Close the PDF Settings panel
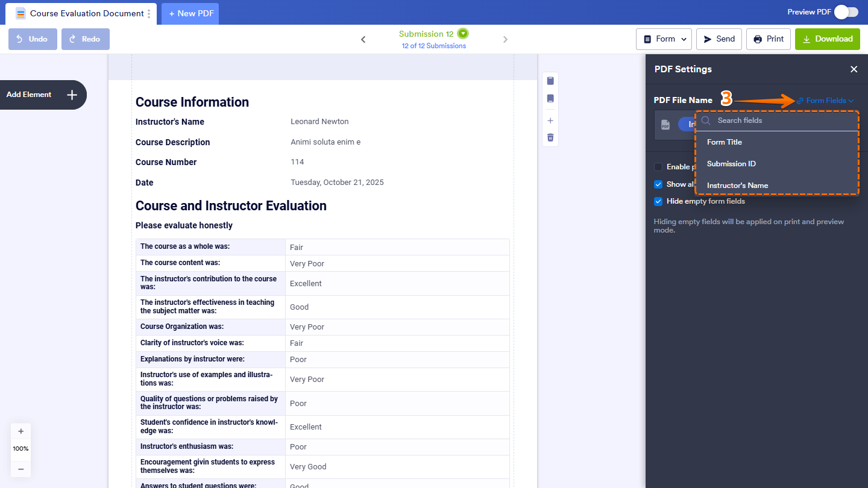Screen dimensions: 868x488 click(854, 69)
